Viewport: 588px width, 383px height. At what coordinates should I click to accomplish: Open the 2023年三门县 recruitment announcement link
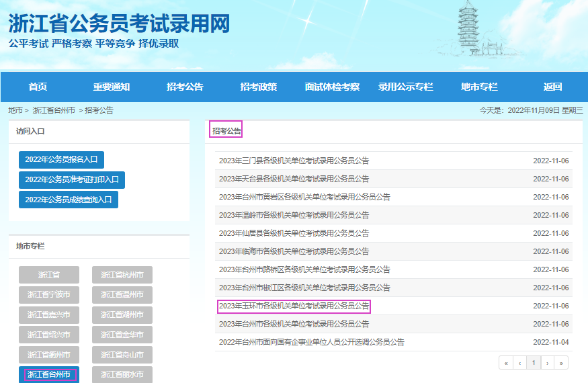coord(294,161)
